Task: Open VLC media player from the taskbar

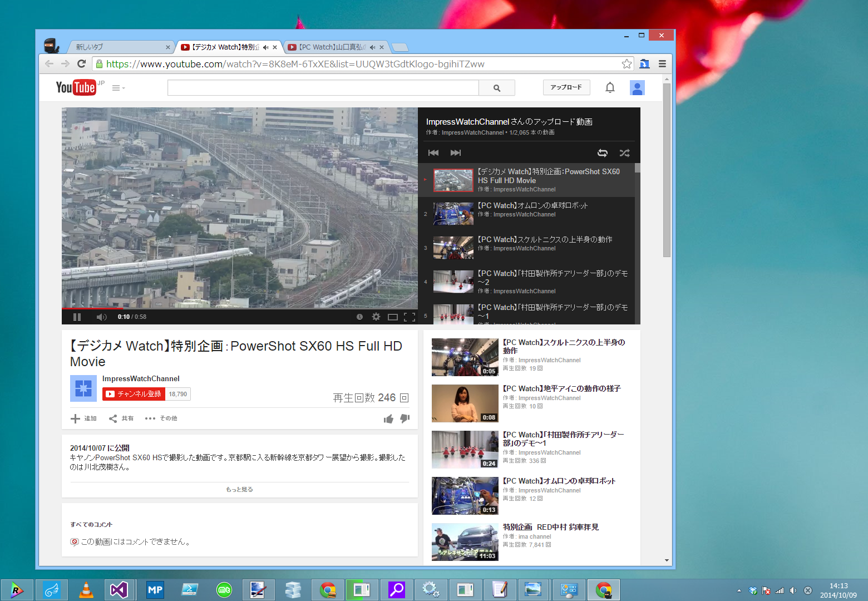Action: [x=86, y=590]
